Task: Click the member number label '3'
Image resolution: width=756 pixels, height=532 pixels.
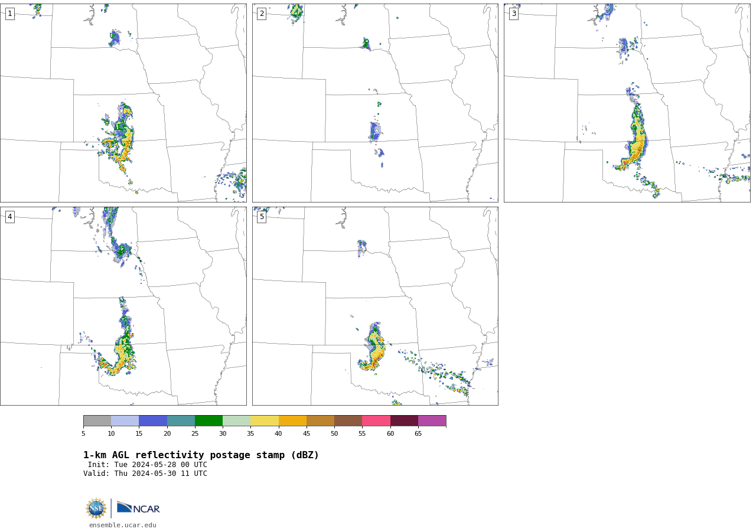Action: pos(514,14)
